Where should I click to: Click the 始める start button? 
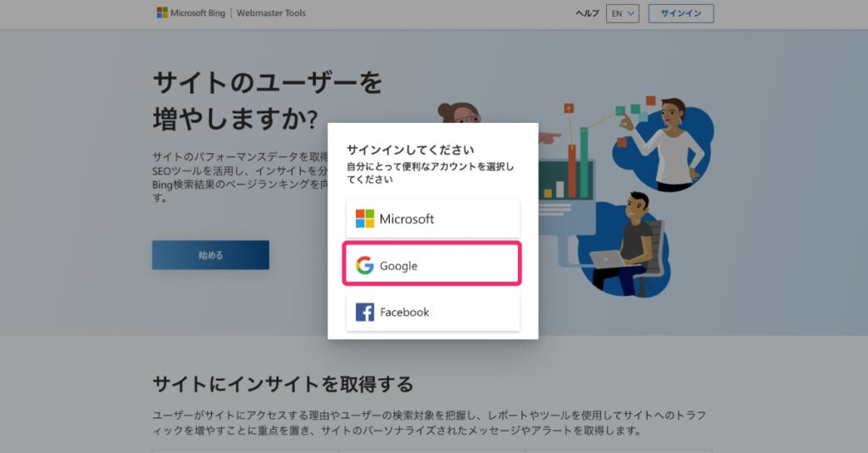pos(210,255)
